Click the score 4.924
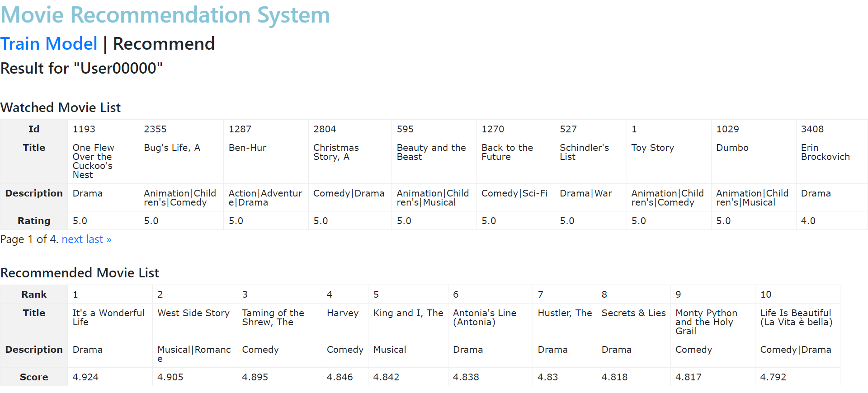Screen dimensions: 868x393 click(85, 377)
